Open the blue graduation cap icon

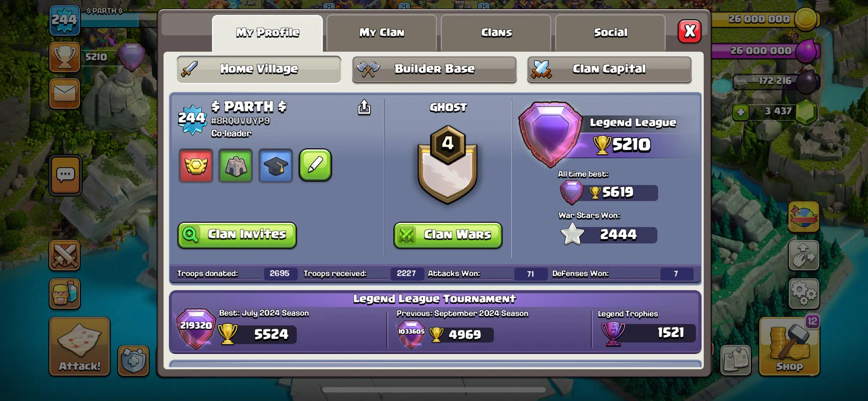pos(275,166)
